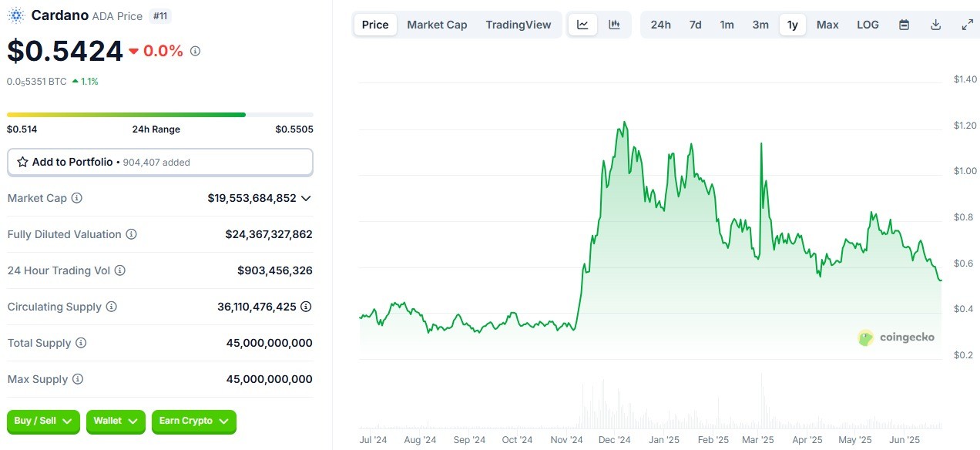
Task: Click the $0.5424 current price text
Action: (x=65, y=51)
